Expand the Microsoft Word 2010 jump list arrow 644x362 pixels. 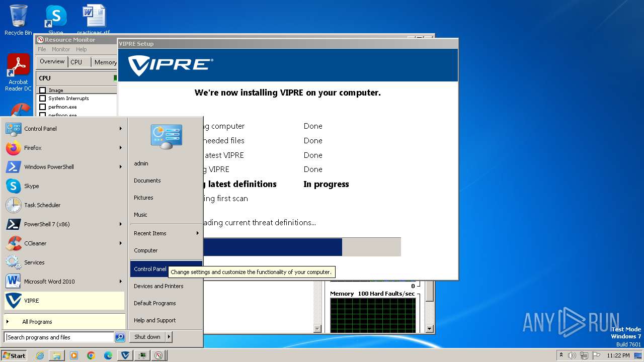point(121,282)
